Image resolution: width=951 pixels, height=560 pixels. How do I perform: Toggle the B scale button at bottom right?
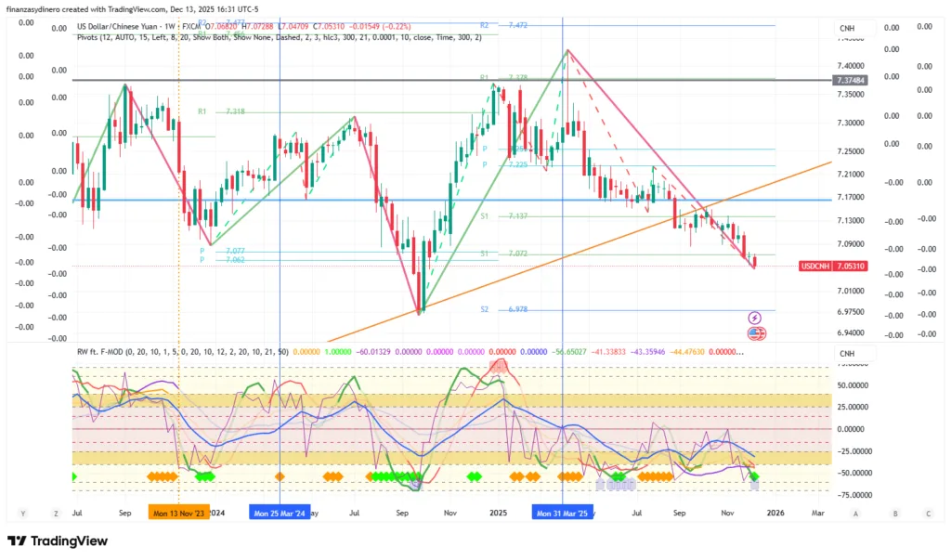point(894,513)
